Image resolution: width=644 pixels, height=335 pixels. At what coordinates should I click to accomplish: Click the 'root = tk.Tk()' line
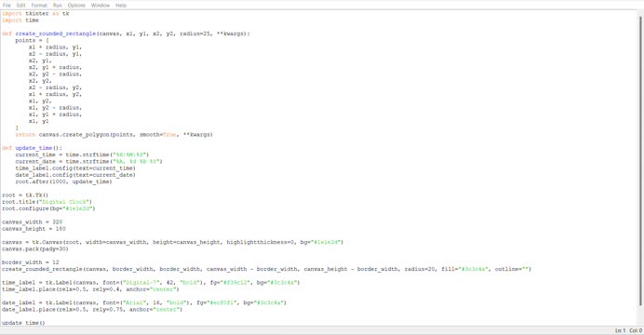tap(25, 195)
